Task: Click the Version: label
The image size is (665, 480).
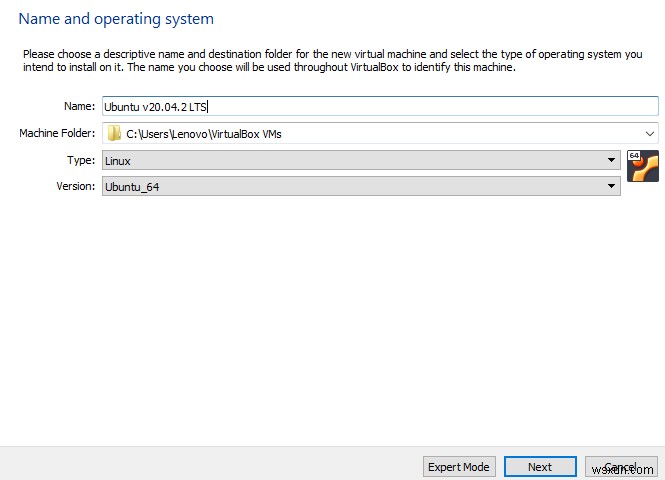Action: [x=75, y=186]
